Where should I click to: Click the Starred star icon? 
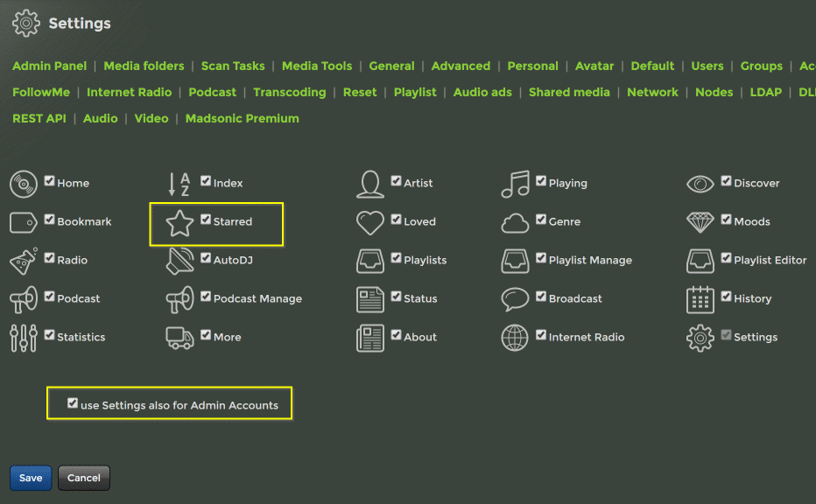(x=180, y=223)
